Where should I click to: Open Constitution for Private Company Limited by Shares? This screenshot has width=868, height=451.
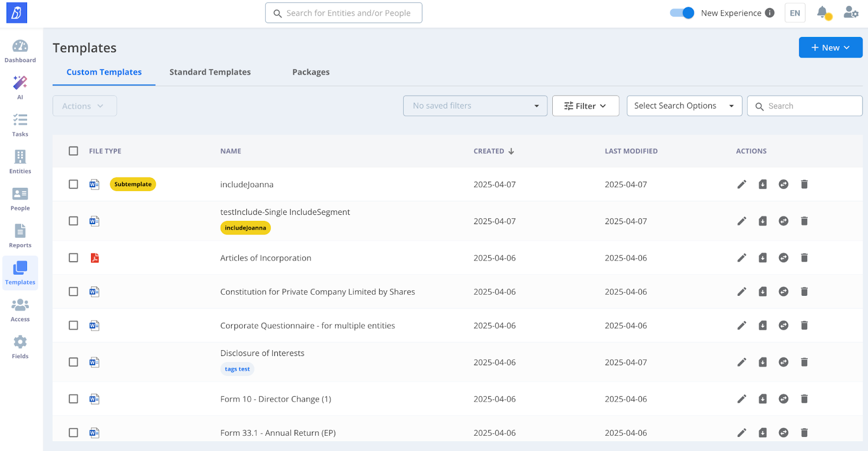317,292
